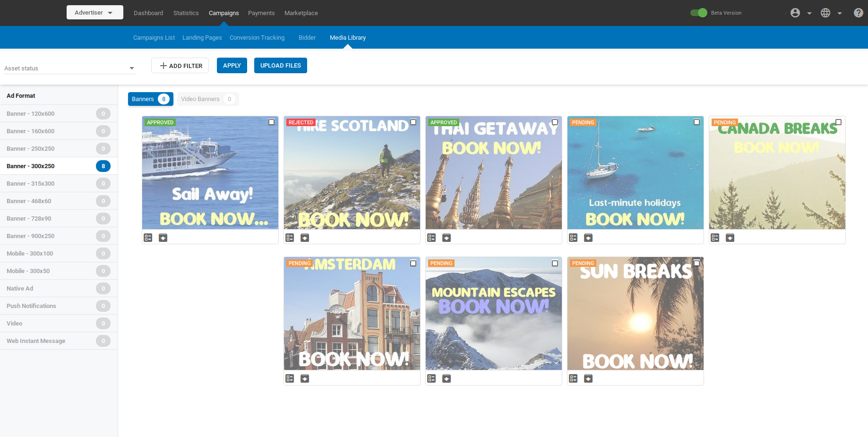Image resolution: width=868 pixels, height=437 pixels.
Task: Switch to Video Banners tab
Action: click(x=207, y=99)
